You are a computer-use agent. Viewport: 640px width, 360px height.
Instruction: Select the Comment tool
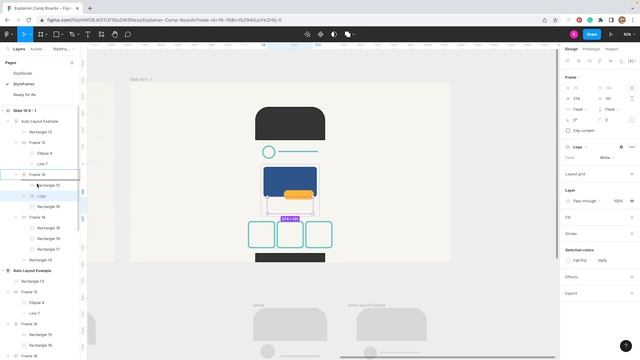pyautogui.click(x=128, y=34)
